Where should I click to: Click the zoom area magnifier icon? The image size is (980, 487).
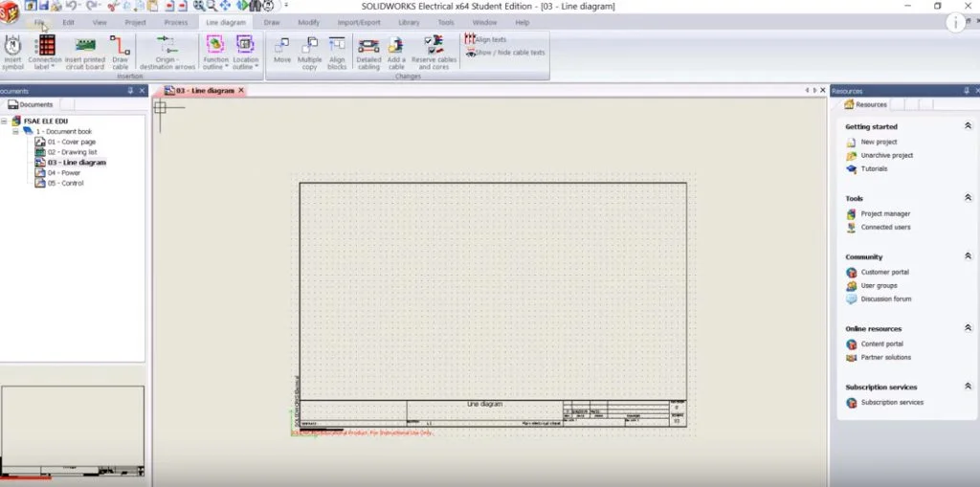pos(212,6)
